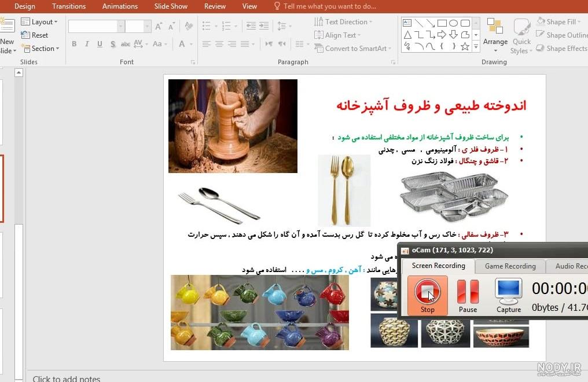This screenshot has width=588, height=382.
Task: Apply the font color A button
Action: coord(182,44)
